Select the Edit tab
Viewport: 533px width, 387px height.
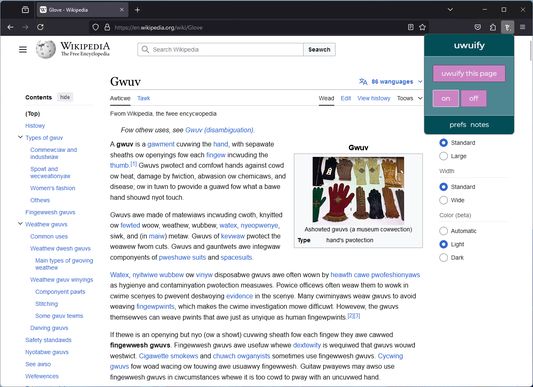click(346, 98)
